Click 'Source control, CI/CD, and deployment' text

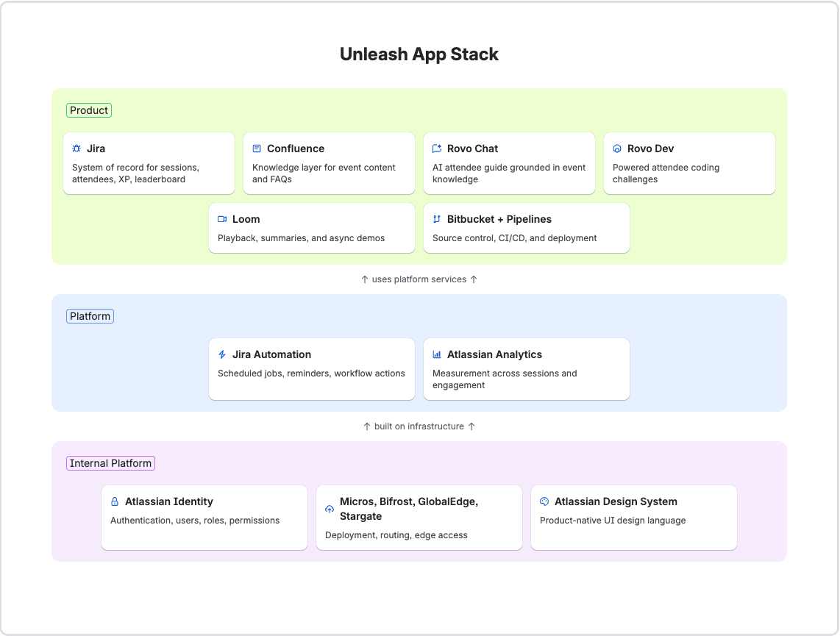[x=514, y=238]
